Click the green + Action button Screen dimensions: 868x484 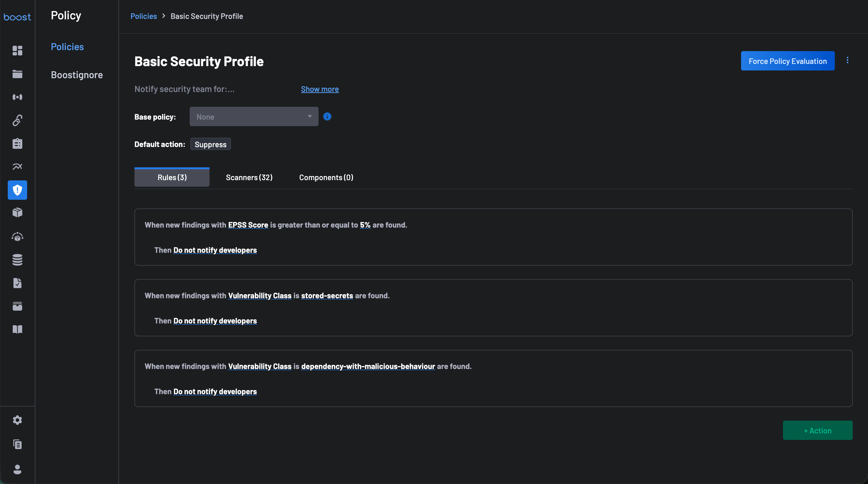tap(817, 430)
